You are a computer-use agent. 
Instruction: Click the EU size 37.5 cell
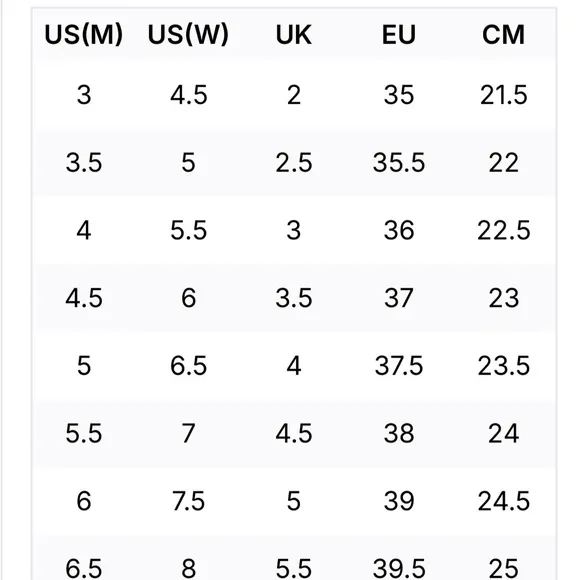pyautogui.click(x=399, y=366)
